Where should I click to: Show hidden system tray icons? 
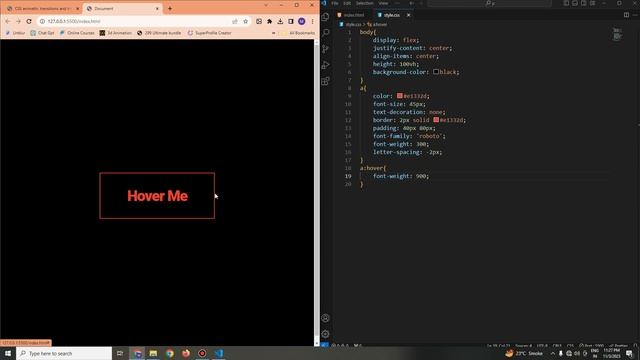click(553, 353)
